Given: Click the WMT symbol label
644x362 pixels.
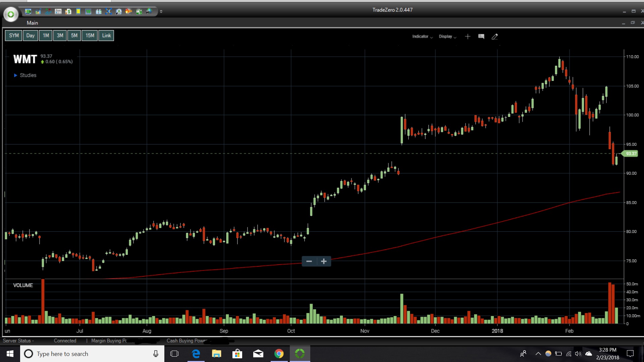Looking at the screenshot, I should point(25,59).
